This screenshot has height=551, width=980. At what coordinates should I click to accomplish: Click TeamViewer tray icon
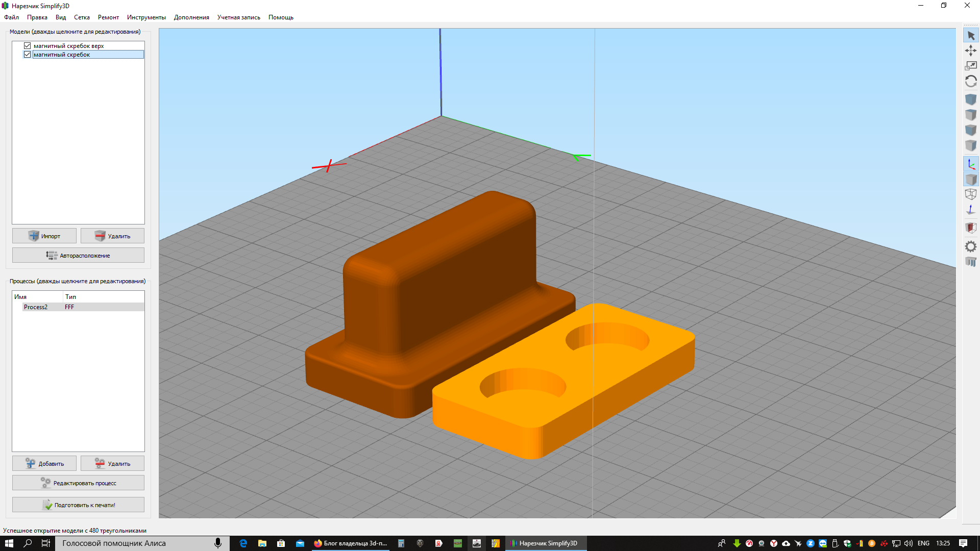823,543
